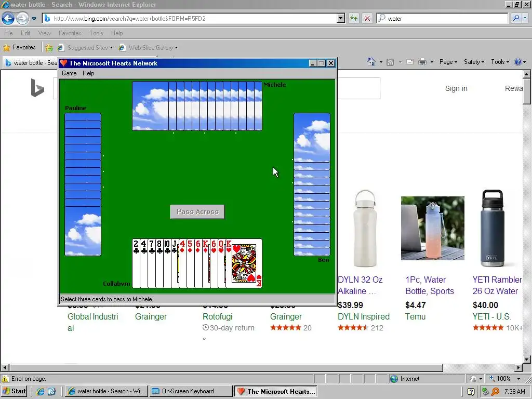The image size is (532, 399).
Task: Click the Pass Across button
Action: 197,212
